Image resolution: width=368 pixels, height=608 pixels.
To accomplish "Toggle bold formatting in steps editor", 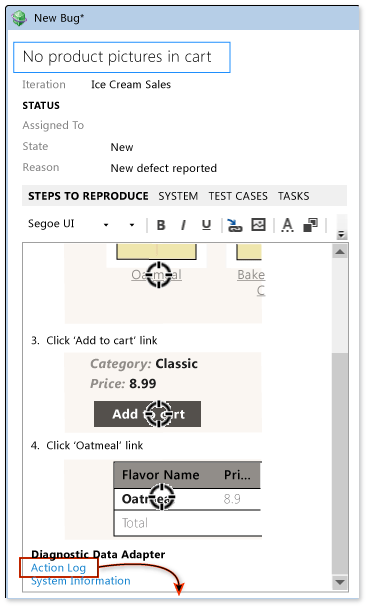I will point(161,225).
